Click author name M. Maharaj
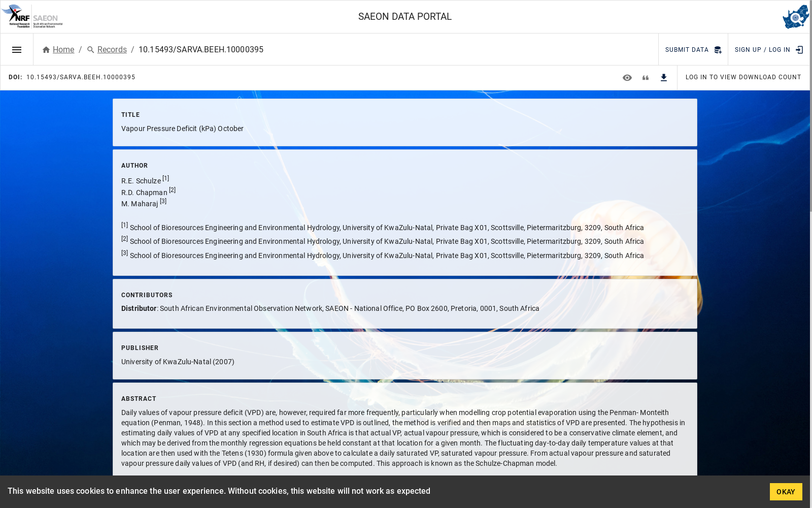This screenshot has height=508, width=812. [x=140, y=204]
